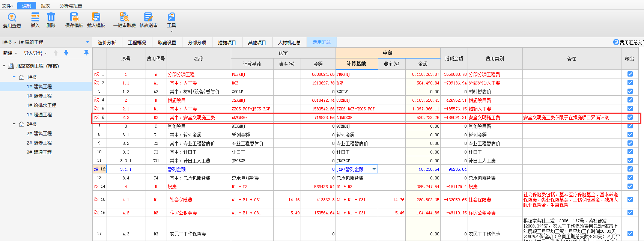The image size is (644, 241).
Task: Toggle 输出 checkbox for 规费 row
Action: coord(630,187)
